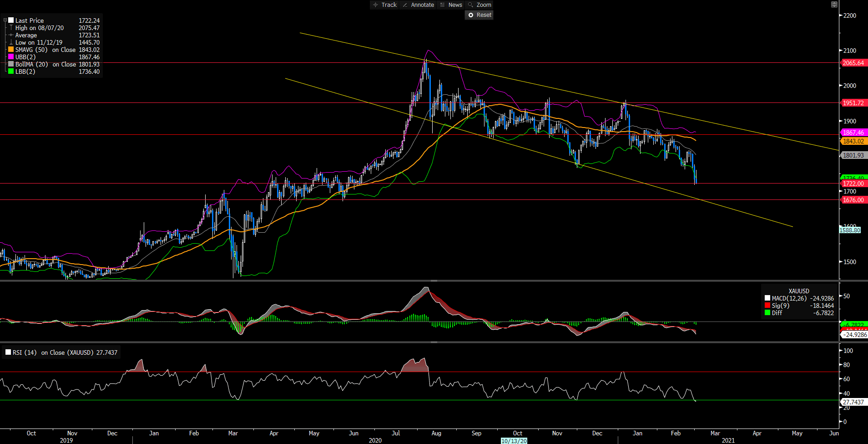
Task: Activate the Track crosshair tool
Action: click(x=385, y=5)
